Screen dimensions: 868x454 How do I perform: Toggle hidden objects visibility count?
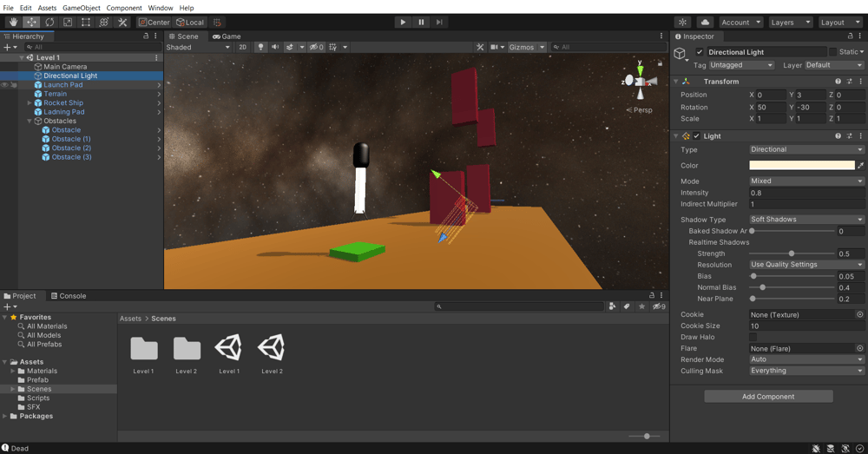[x=317, y=47]
